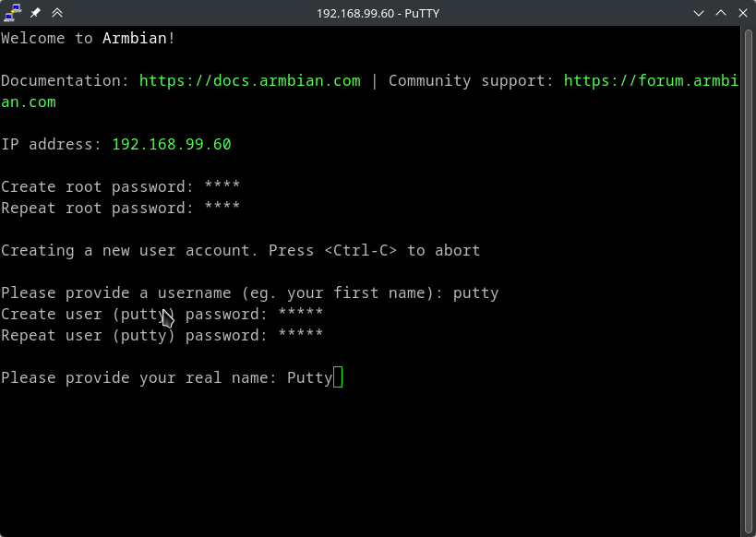The image size is (756, 537).
Task: Close the PuTTY session window
Action: coord(743,13)
